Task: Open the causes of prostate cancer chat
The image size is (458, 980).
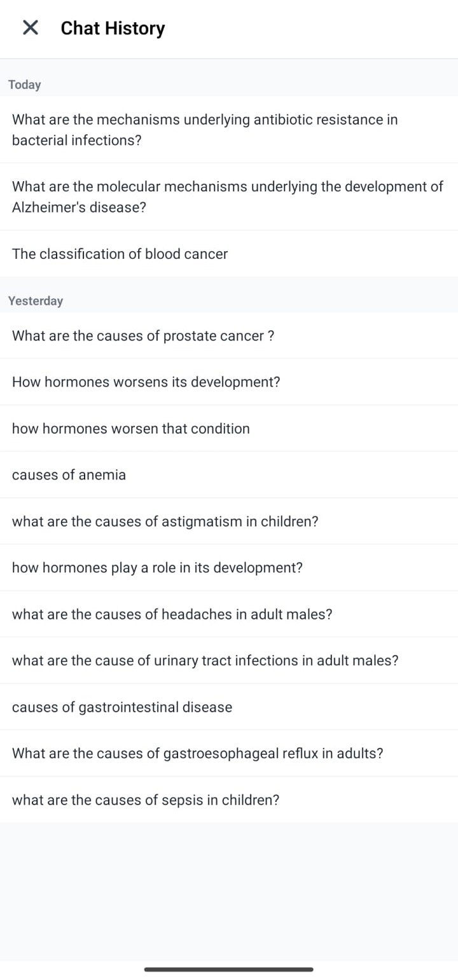Action: [143, 336]
